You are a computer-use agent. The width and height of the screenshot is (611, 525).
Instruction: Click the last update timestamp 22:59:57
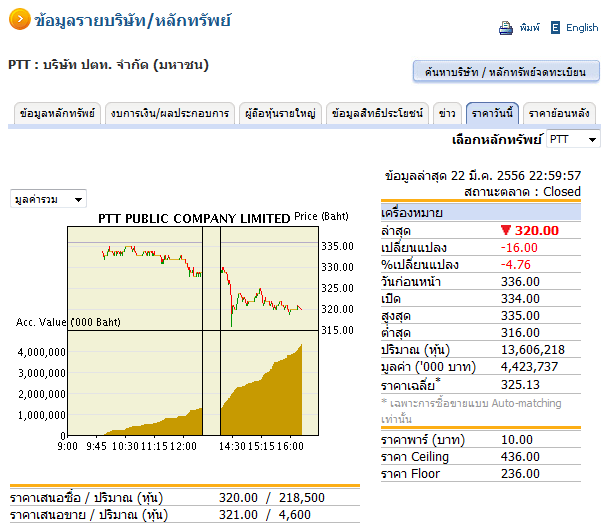[x=555, y=176]
